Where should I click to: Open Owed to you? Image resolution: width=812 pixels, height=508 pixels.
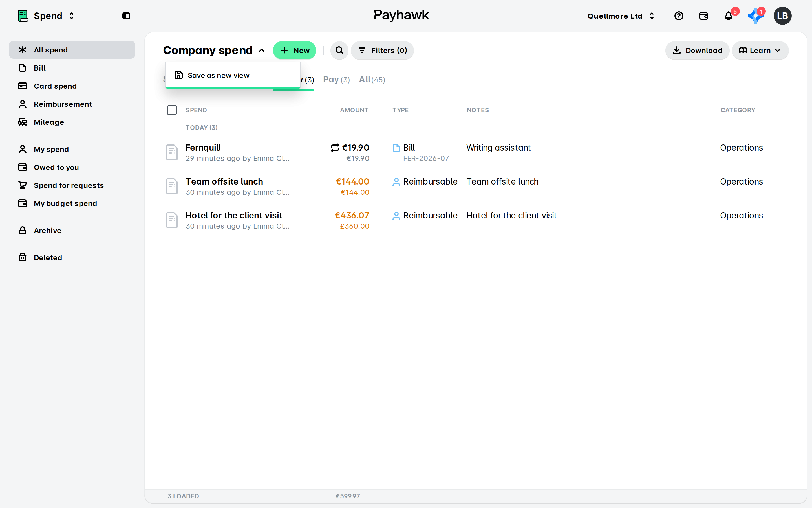pyautogui.click(x=72, y=167)
